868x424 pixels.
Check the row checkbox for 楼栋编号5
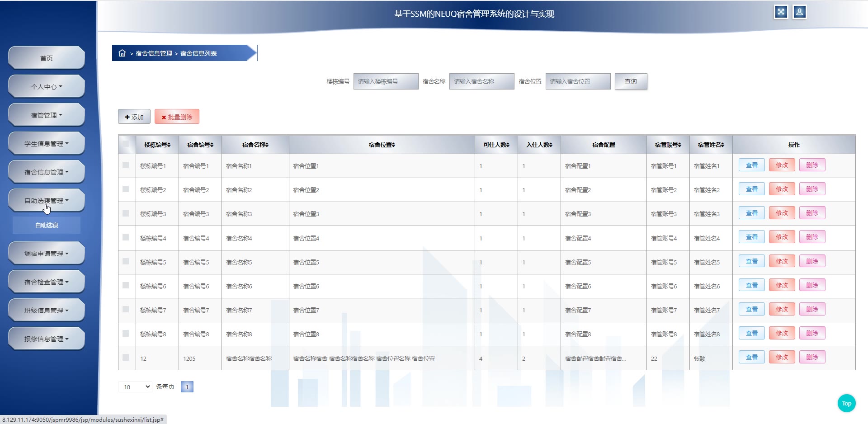point(126,261)
